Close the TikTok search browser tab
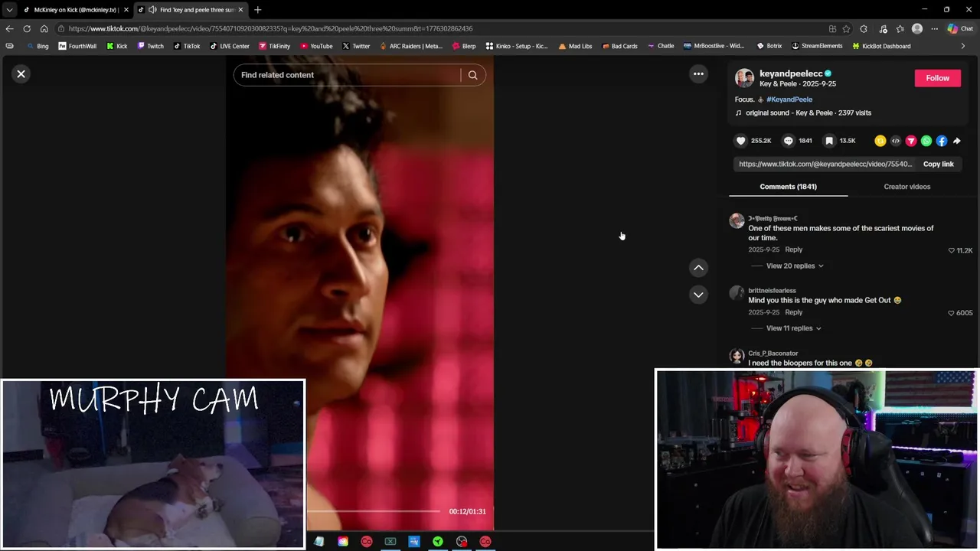 [x=240, y=10]
